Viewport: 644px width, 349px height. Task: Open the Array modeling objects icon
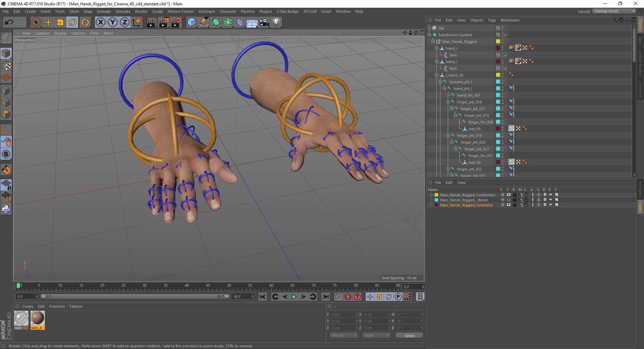coord(228,22)
